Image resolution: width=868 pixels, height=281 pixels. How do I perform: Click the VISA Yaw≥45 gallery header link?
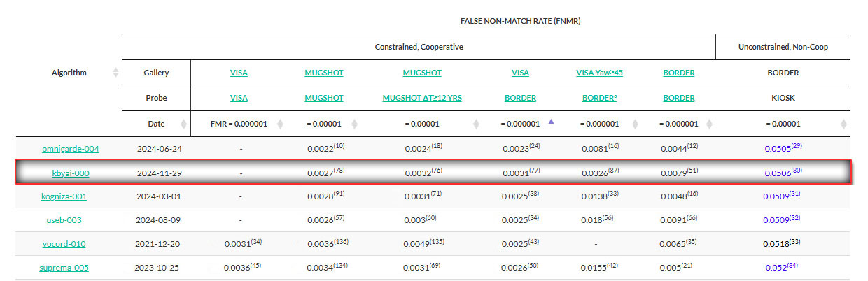[601, 73]
